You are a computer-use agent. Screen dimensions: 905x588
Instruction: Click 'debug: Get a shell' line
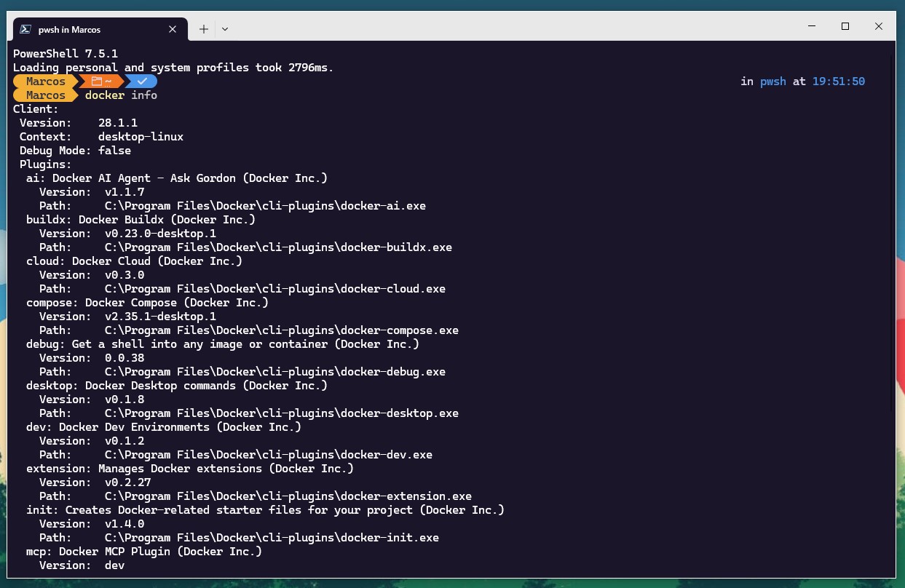(x=223, y=344)
